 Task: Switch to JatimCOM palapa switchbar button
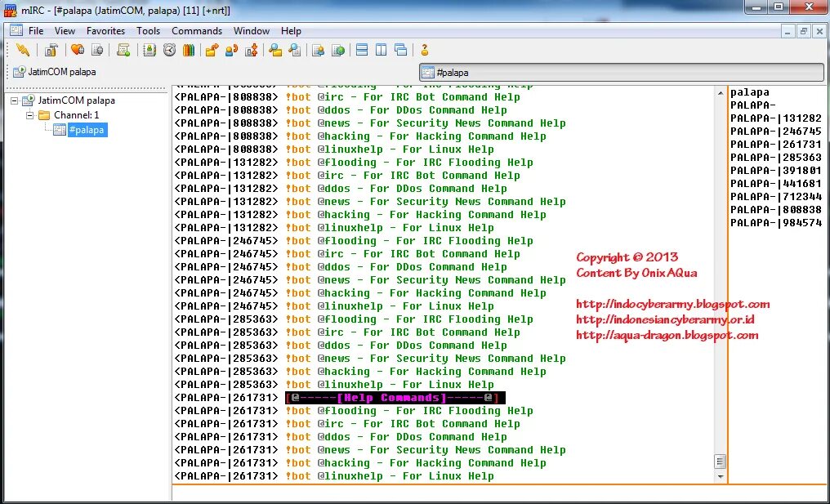pos(55,72)
